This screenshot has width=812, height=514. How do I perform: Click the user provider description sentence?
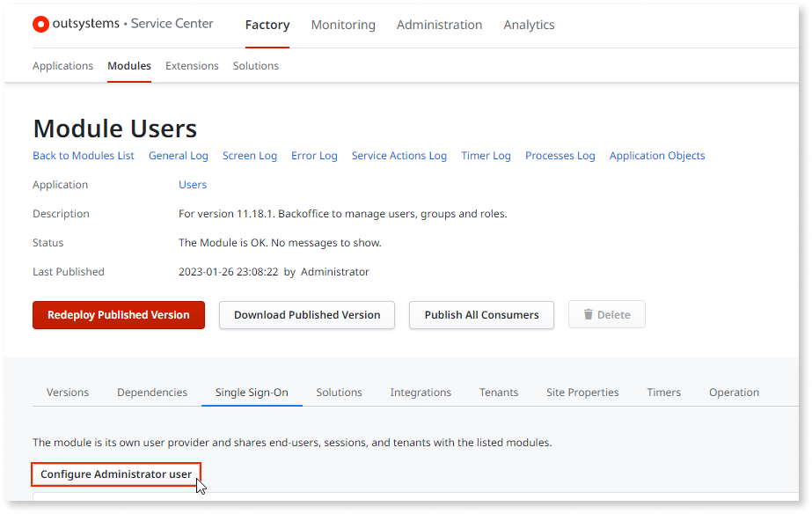tap(292, 443)
